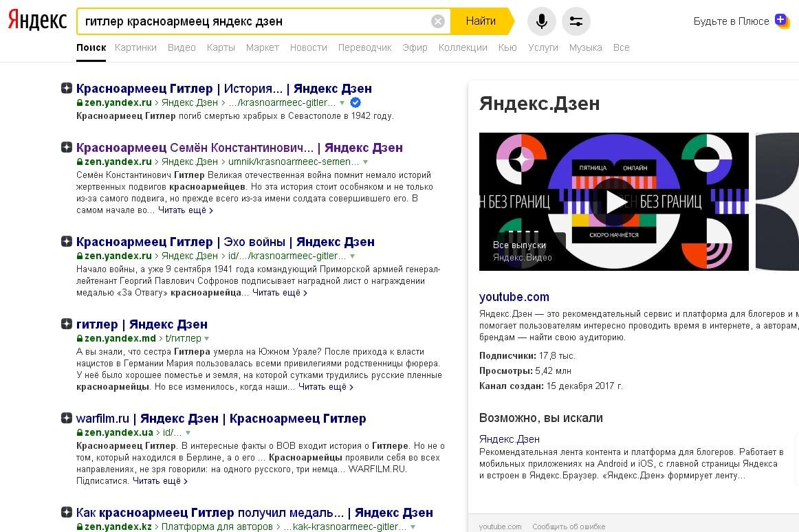Screen dimensions: 799x532
Task: Clear the search query with the X icon
Action: [438, 21]
